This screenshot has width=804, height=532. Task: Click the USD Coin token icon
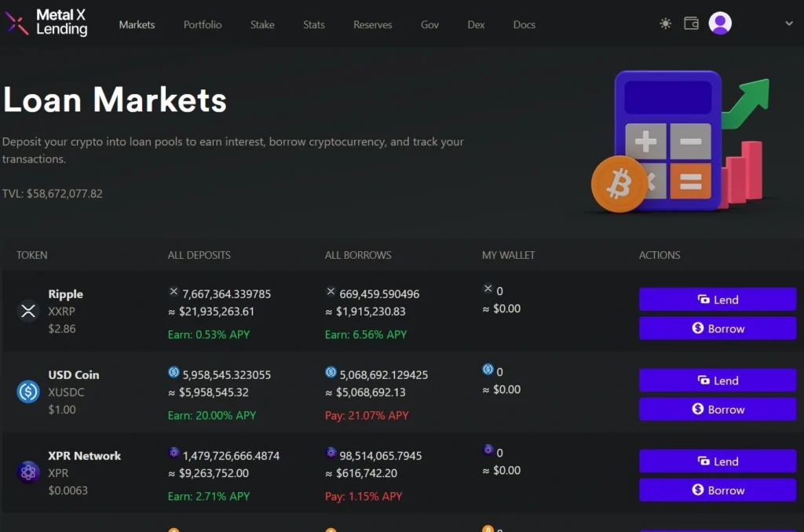[28, 392]
